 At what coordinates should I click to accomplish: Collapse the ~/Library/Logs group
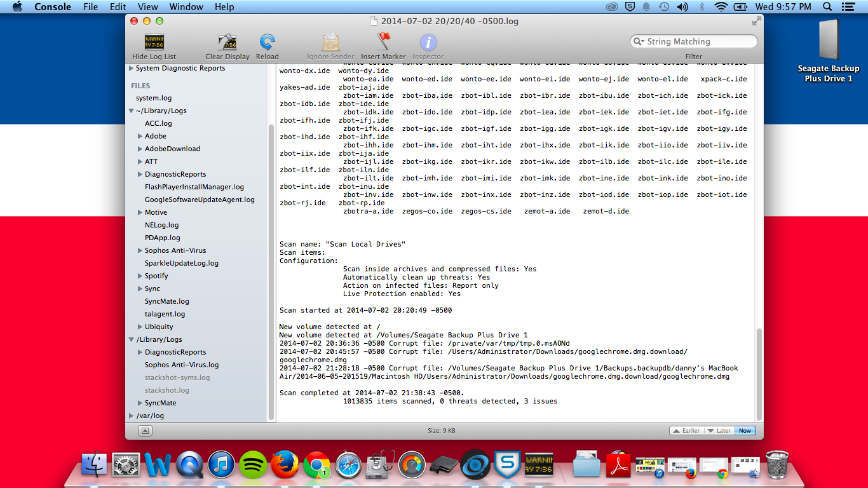132,111
